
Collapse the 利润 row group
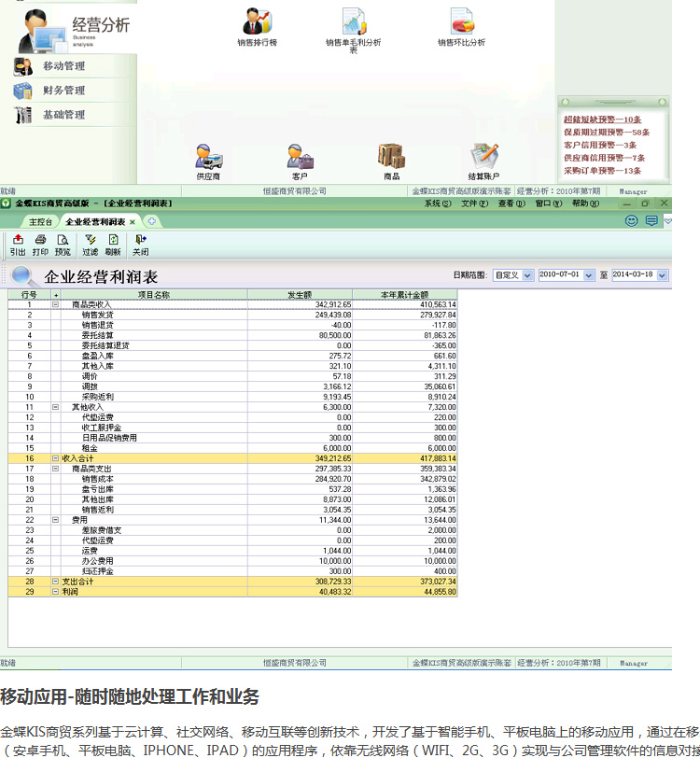[x=56, y=592]
